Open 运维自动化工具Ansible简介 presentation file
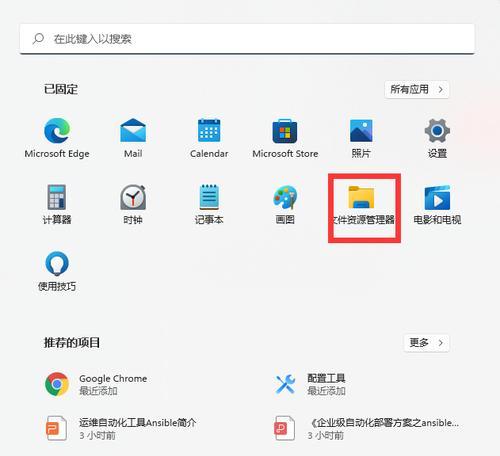Viewport: 500px width, 456px height. pyautogui.click(x=121, y=428)
